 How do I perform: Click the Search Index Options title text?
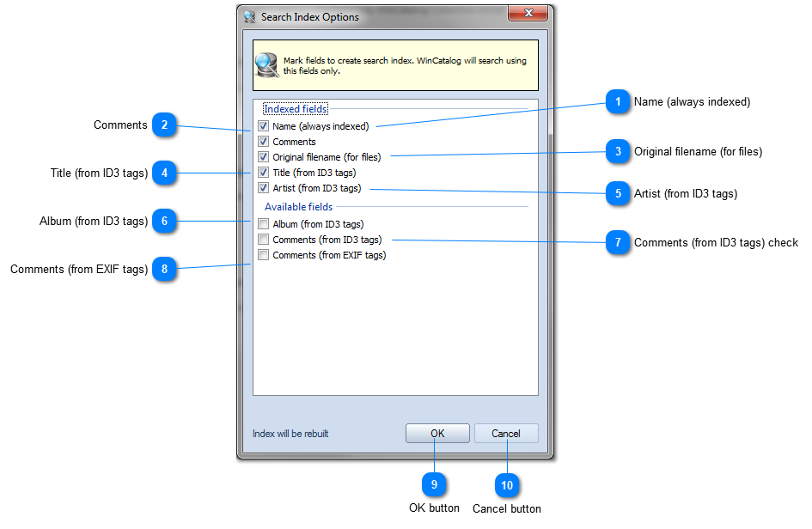tap(309, 17)
